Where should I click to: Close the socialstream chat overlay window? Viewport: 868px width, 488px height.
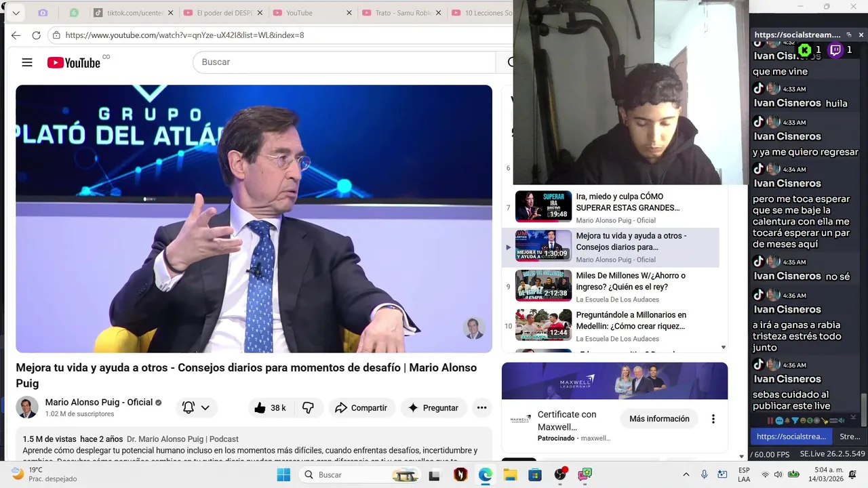(x=861, y=35)
